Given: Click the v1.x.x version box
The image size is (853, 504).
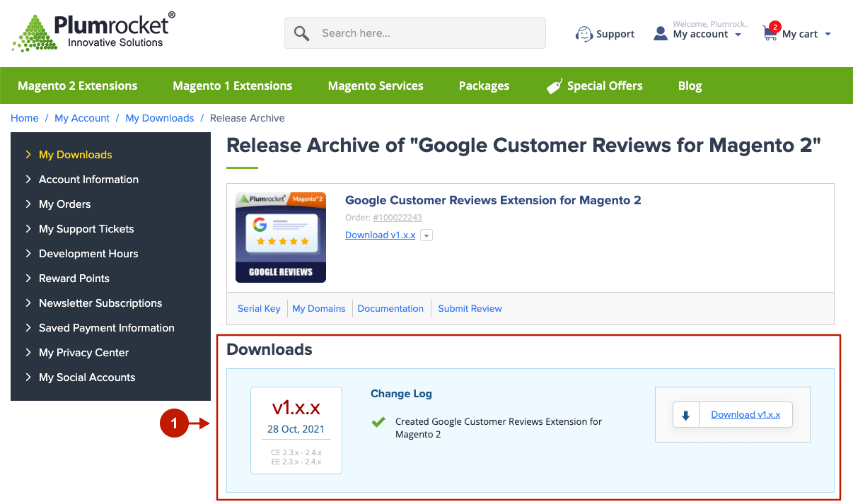Looking at the screenshot, I should [296, 430].
